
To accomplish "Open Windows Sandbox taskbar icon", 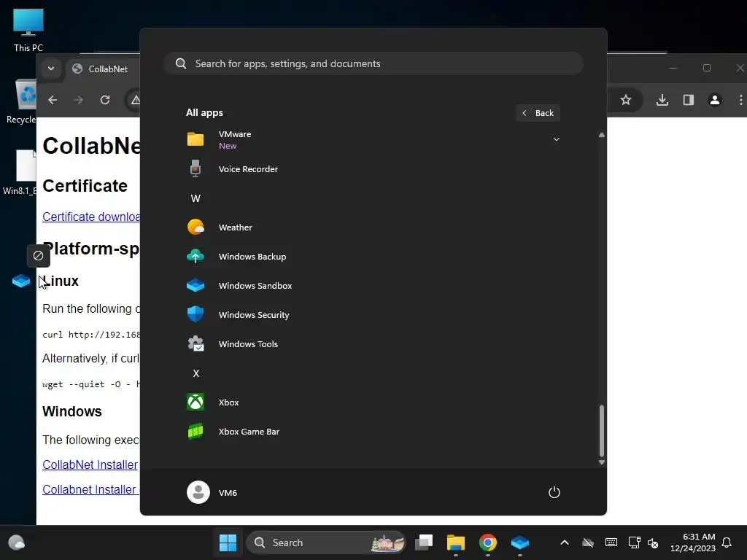I will click(x=519, y=542).
